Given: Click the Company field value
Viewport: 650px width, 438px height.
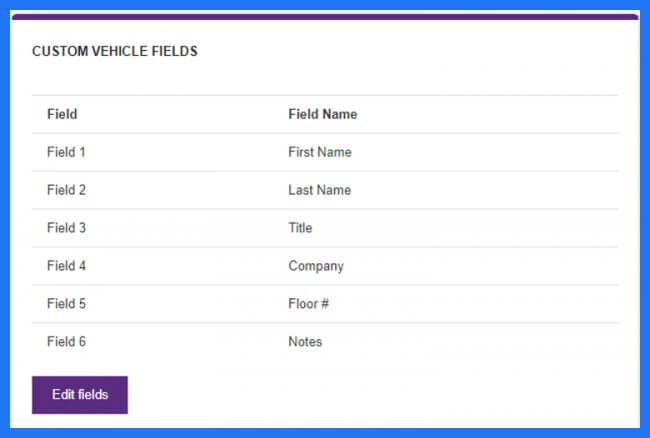Looking at the screenshot, I should [x=316, y=266].
